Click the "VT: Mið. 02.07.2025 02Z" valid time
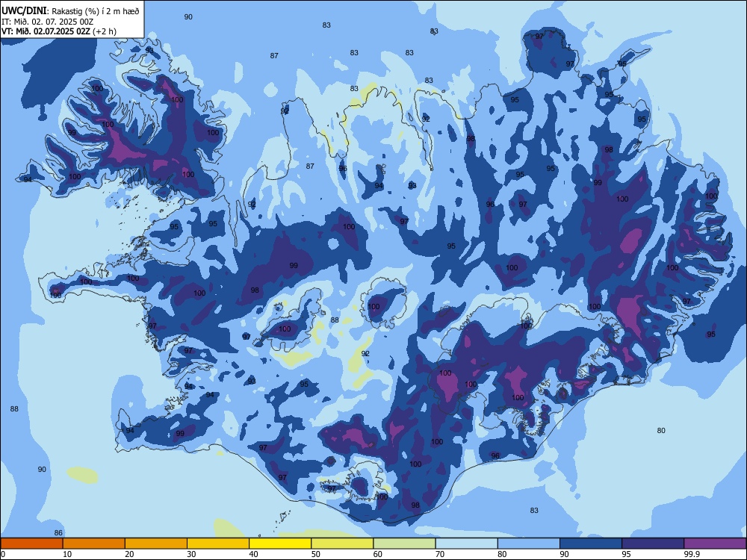 [x=46, y=31]
